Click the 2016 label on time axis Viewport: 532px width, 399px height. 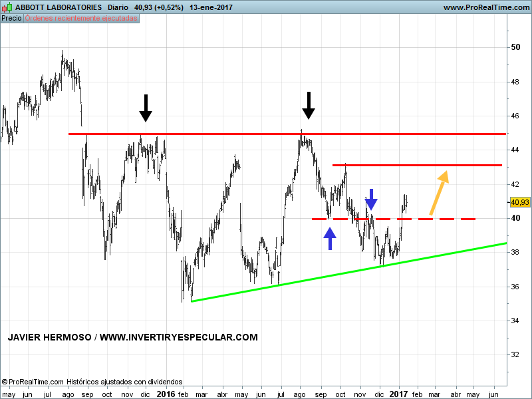pos(167,394)
